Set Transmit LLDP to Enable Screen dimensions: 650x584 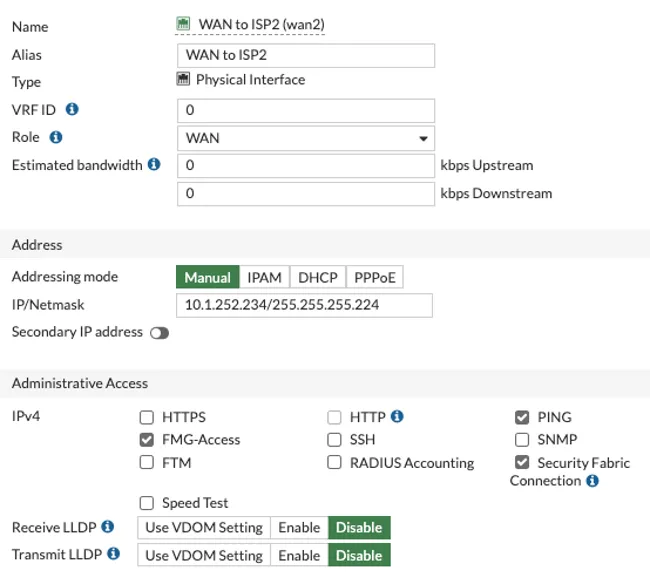point(299,555)
